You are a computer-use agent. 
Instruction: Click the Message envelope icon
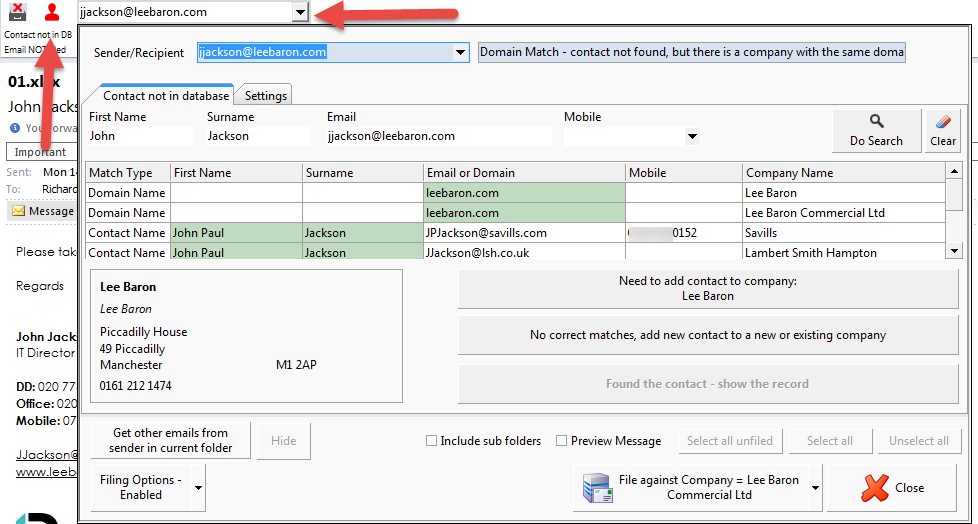[x=19, y=211]
